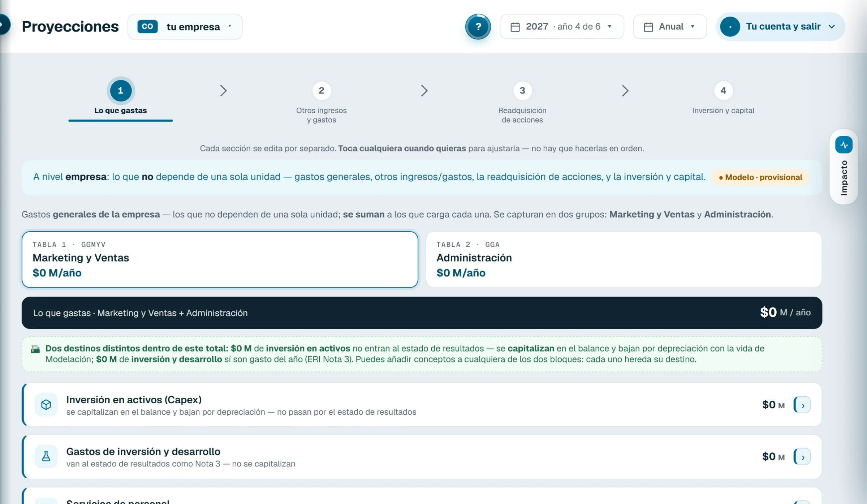
Task: Click the Modelo · provisional badge
Action: [x=760, y=177]
